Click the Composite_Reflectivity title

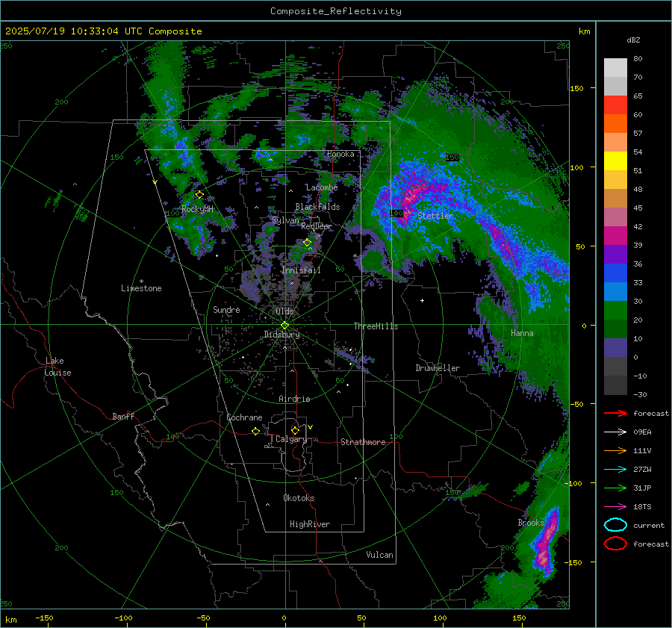[x=336, y=11]
